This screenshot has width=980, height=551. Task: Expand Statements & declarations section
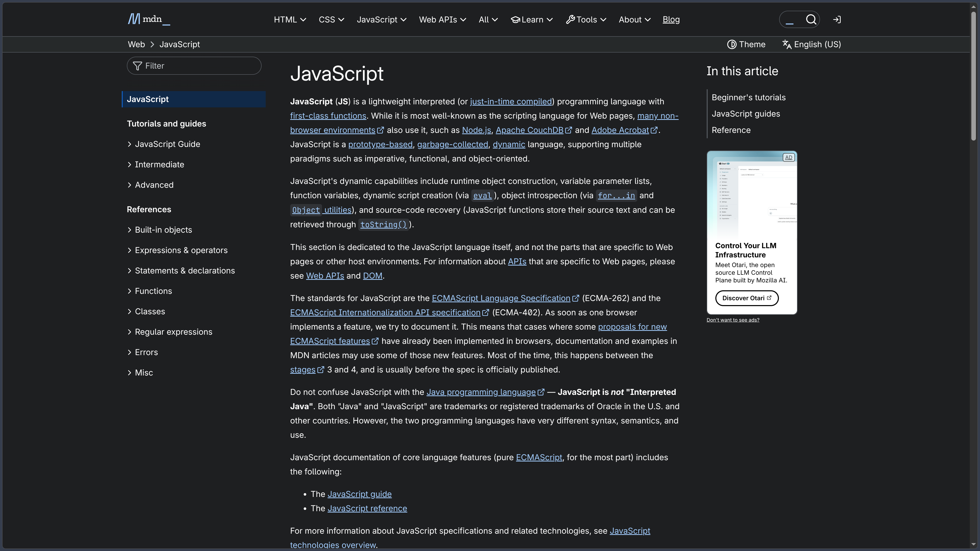181,271
